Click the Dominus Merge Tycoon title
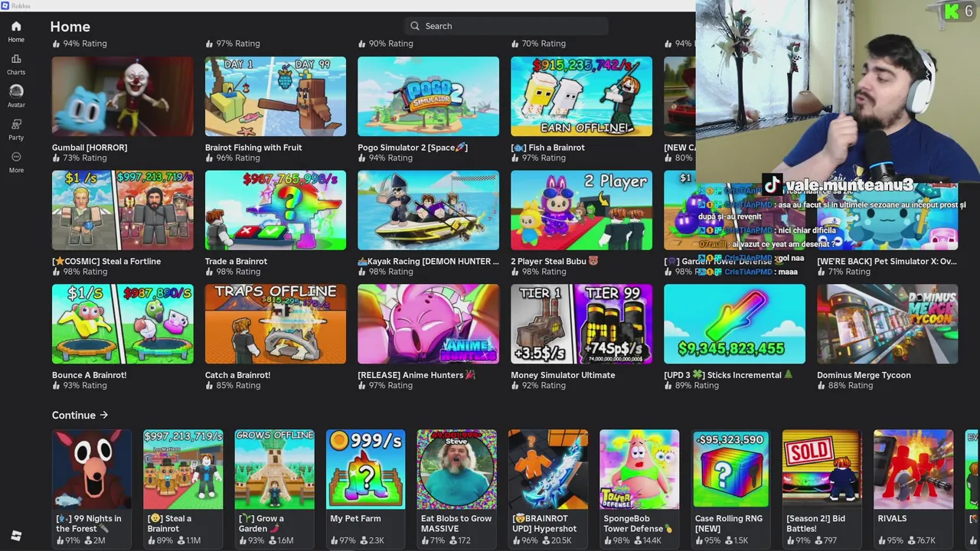Viewport: 980px width, 551px height. 864,375
